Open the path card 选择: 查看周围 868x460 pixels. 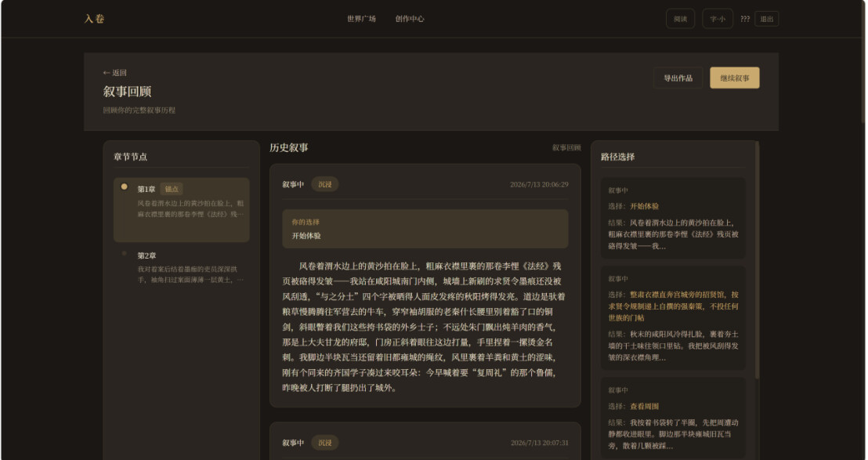point(673,419)
